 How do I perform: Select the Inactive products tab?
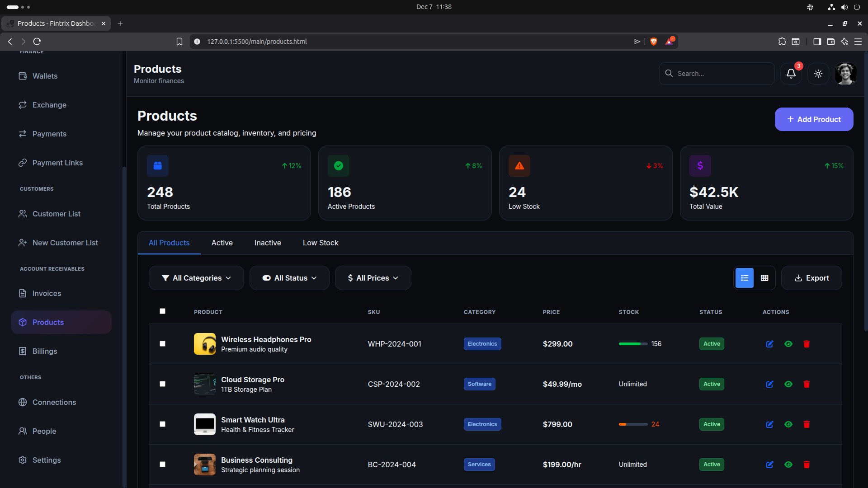(268, 243)
